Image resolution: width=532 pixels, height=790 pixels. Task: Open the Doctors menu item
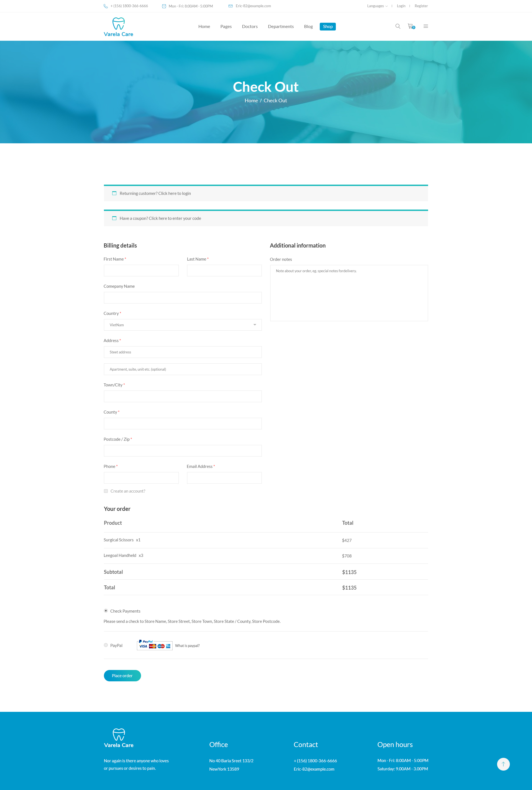249,26
